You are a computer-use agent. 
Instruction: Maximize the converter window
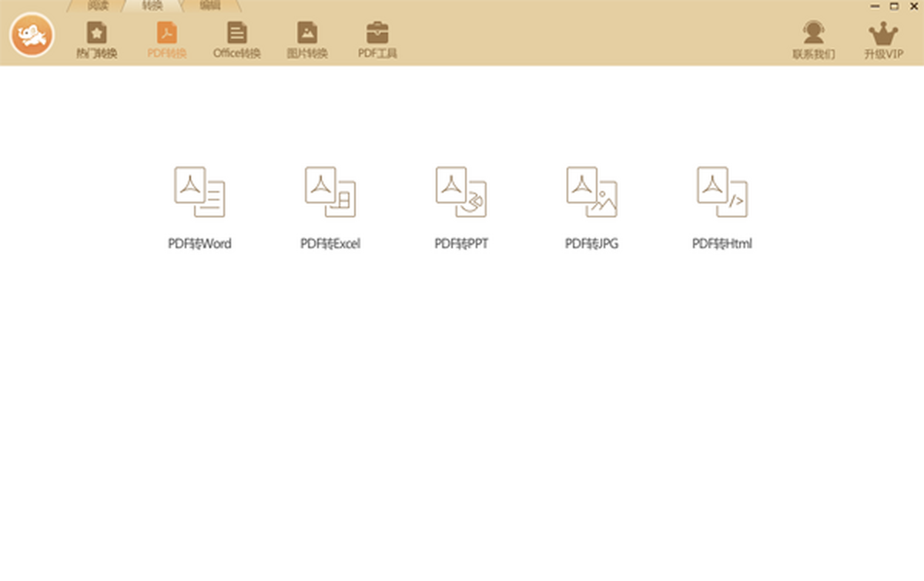coord(894,6)
